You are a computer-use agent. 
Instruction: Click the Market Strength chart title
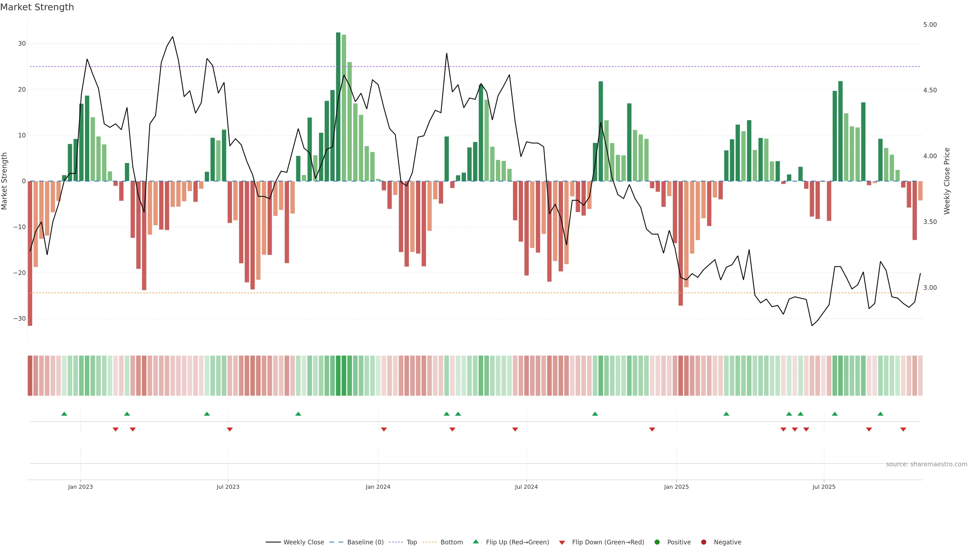[37, 7]
